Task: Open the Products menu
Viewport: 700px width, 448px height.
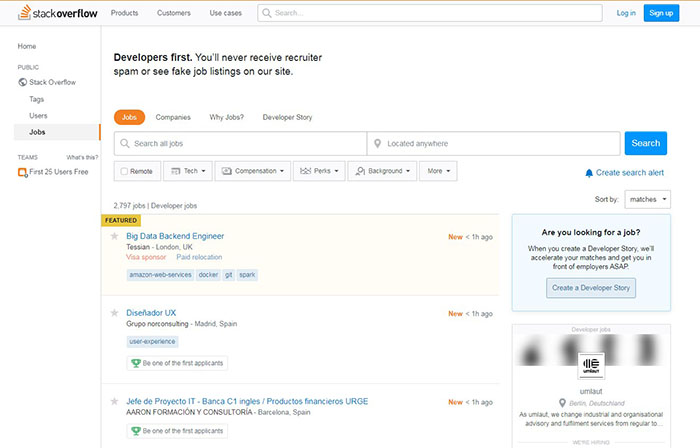Action: coord(125,13)
